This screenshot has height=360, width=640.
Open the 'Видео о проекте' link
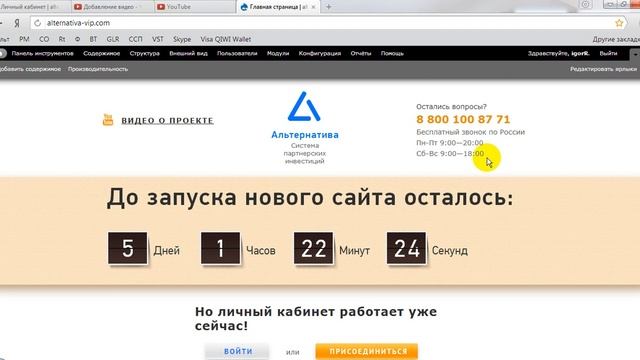[167, 120]
